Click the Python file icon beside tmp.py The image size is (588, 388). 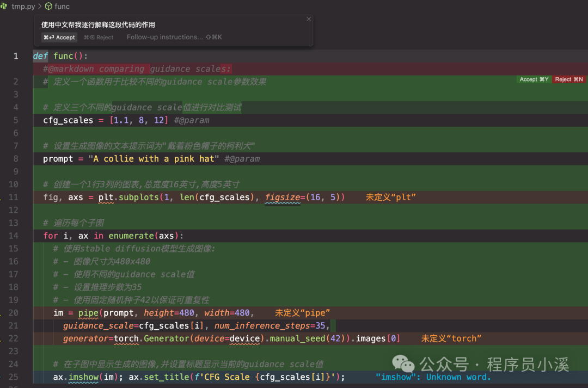tap(4, 6)
